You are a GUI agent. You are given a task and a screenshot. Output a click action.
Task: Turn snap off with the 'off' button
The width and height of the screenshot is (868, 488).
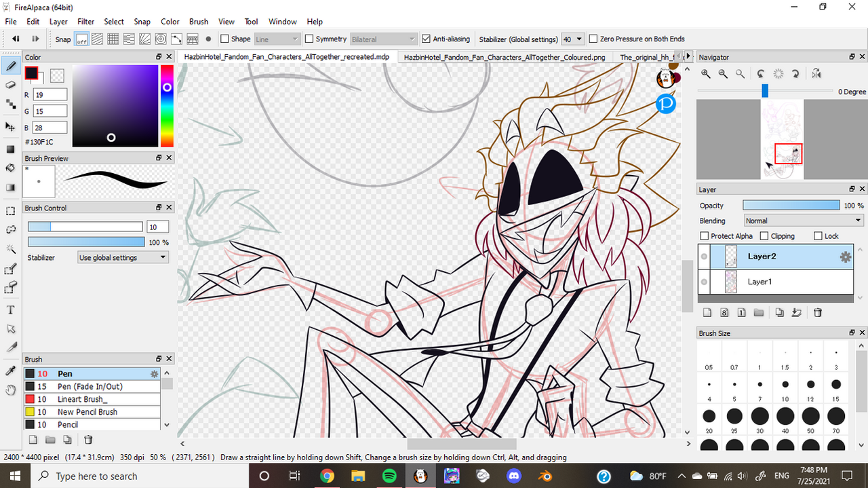[x=82, y=39]
